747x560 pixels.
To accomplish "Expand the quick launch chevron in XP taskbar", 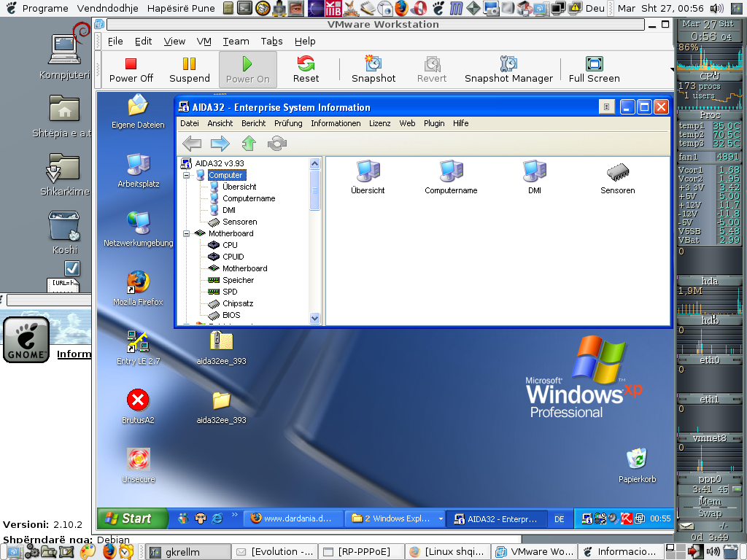I will [234, 515].
